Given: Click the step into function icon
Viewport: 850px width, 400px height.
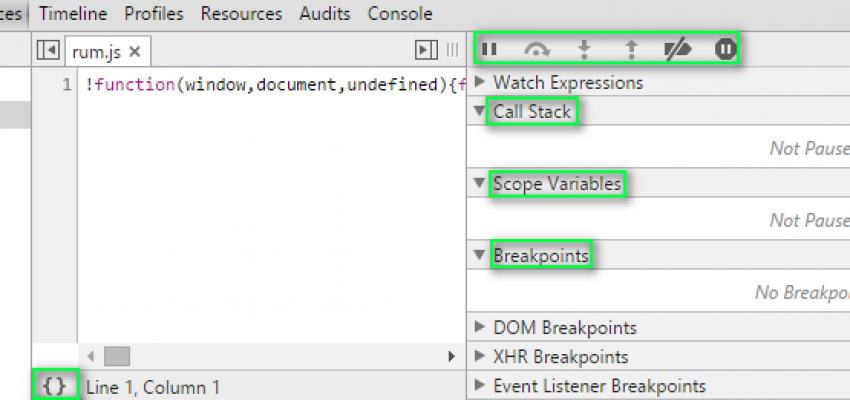Looking at the screenshot, I should click(x=586, y=48).
